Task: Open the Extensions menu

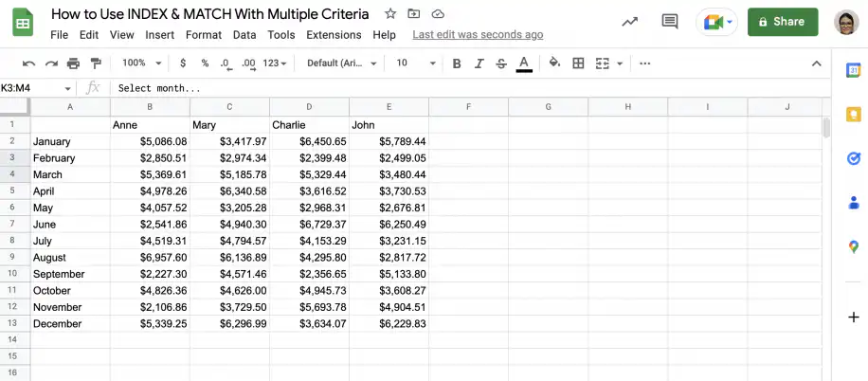Action: [334, 35]
